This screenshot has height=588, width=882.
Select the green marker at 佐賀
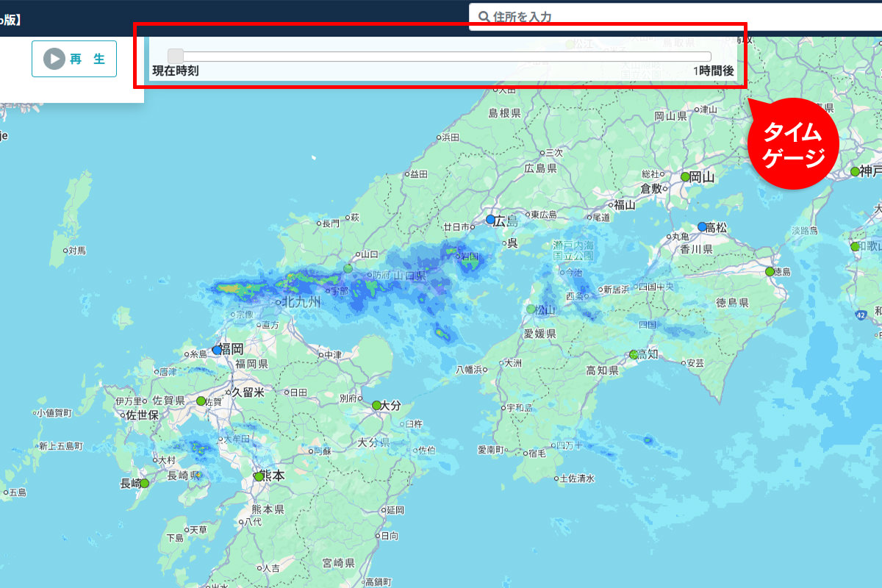click(201, 401)
